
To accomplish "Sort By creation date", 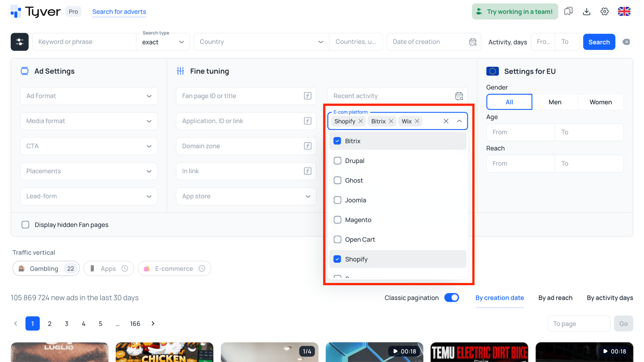I will coord(500,298).
